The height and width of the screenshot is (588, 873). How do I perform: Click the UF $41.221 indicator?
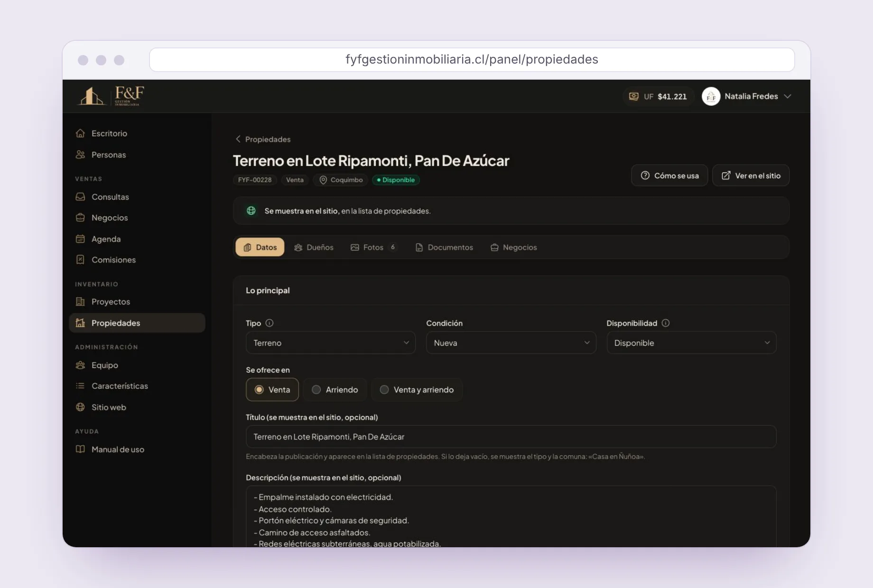coord(658,96)
